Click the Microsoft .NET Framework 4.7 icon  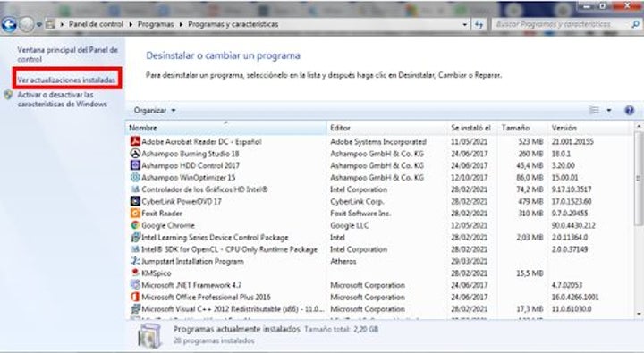pos(135,284)
